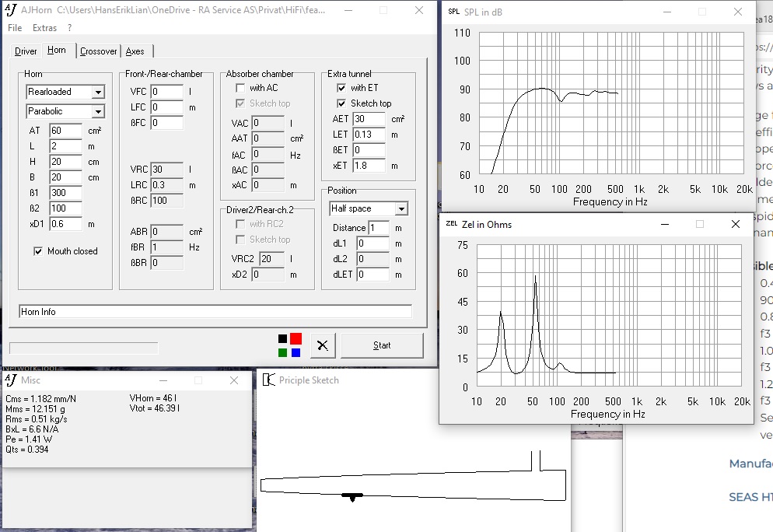Click the LFC field
773x532 pixels.
tap(166, 107)
